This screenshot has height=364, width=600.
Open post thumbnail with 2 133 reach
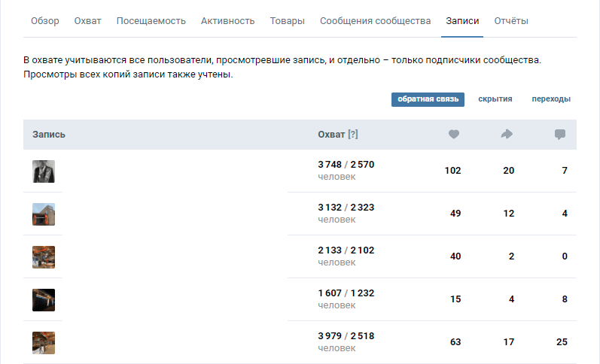tap(44, 257)
